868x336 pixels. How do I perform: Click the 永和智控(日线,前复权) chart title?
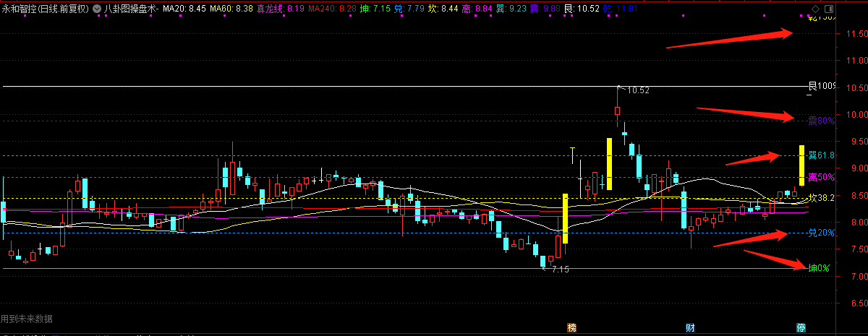(x=46, y=9)
